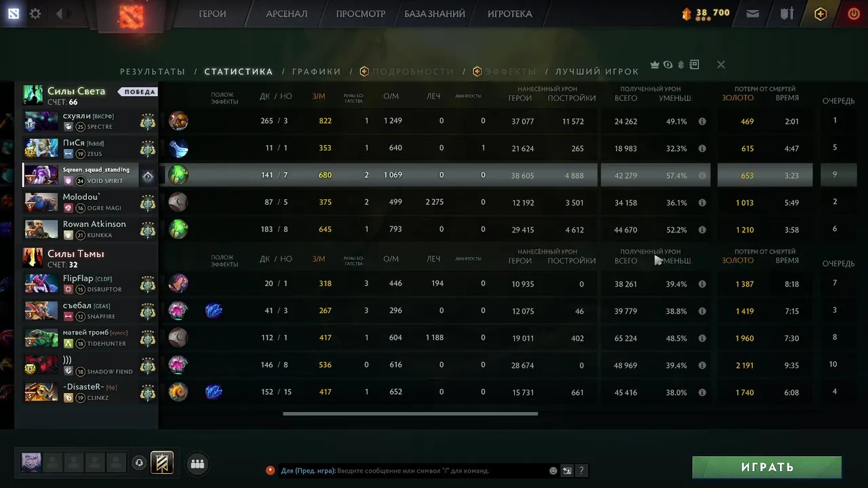Click Clinkz orange spiral neutral item

pos(178,392)
